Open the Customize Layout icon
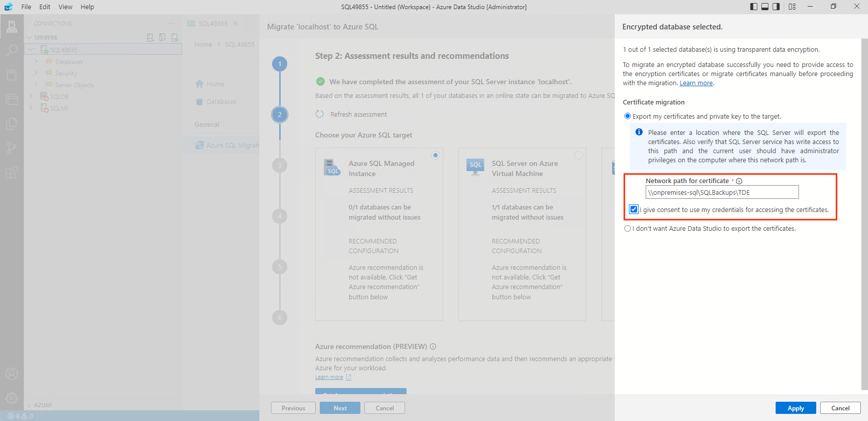Screen dimensions: 868x421 point(792,7)
